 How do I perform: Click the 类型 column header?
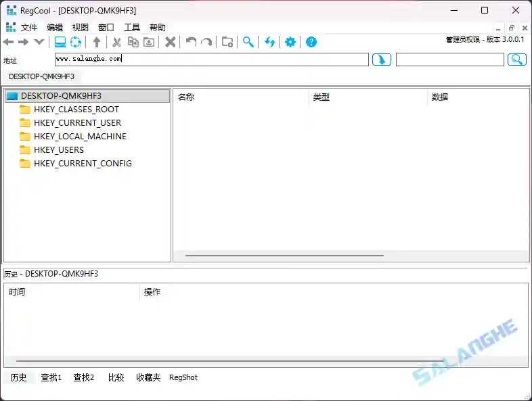click(368, 97)
